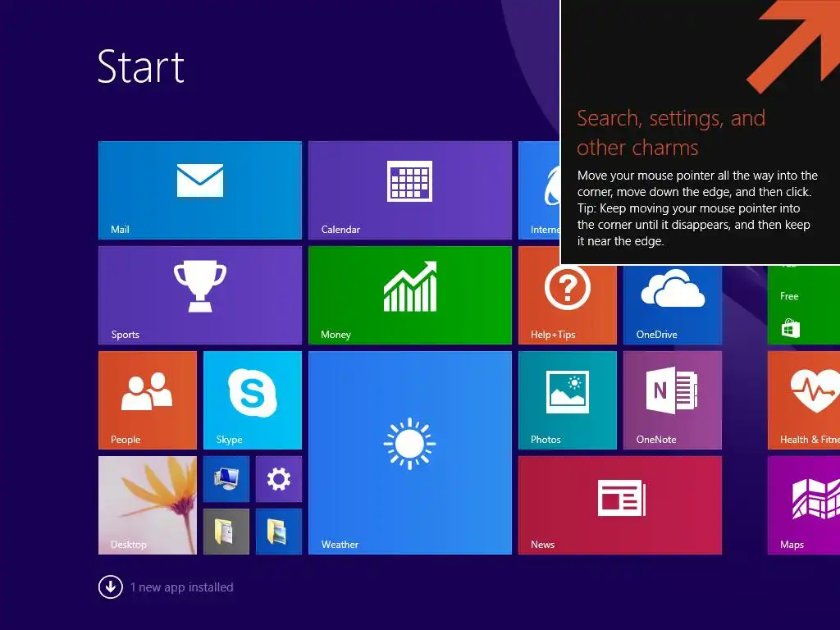Launch the Internet Explorer tile

click(x=539, y=190)
